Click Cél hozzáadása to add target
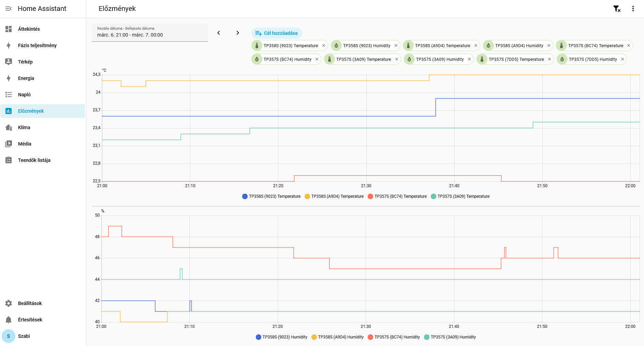 point(277,33)
